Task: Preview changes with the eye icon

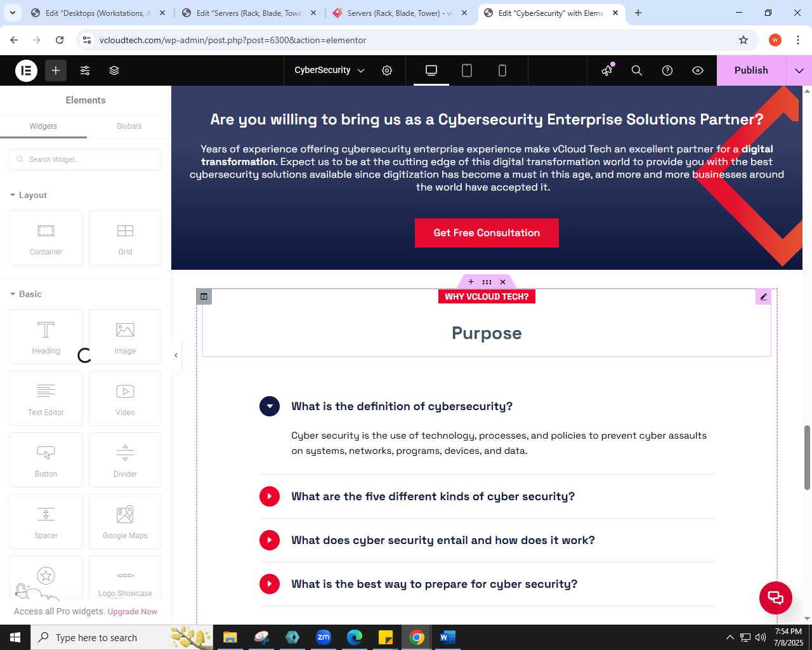Action: click(698, 70)
